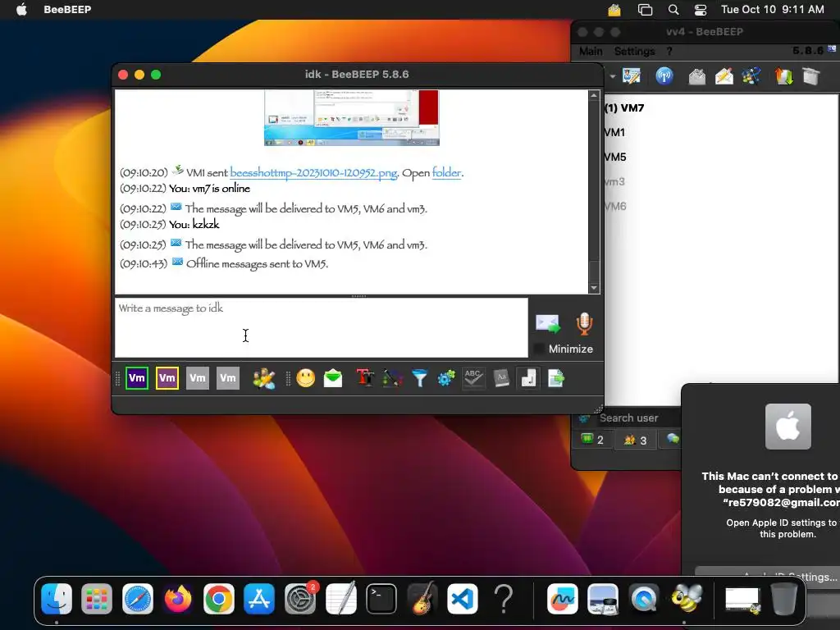Tick the Minimize checkbox
Image resolution: width=840 pixels, height=630 pixels.
540,349
